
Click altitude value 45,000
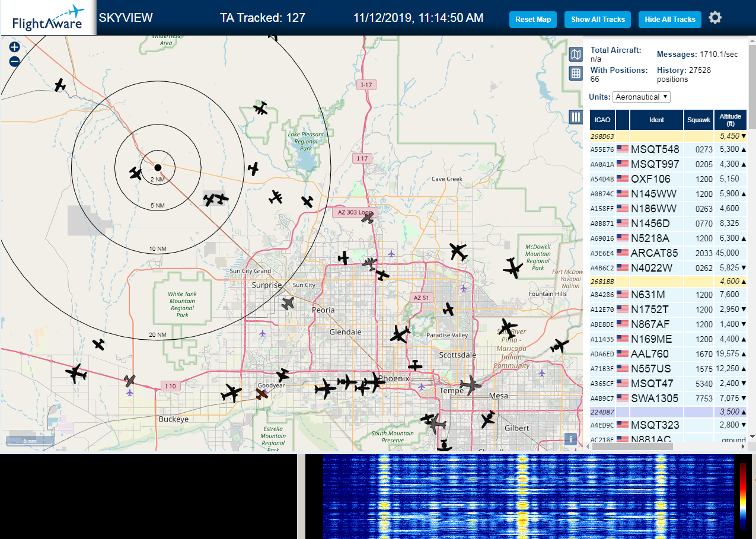726,253
